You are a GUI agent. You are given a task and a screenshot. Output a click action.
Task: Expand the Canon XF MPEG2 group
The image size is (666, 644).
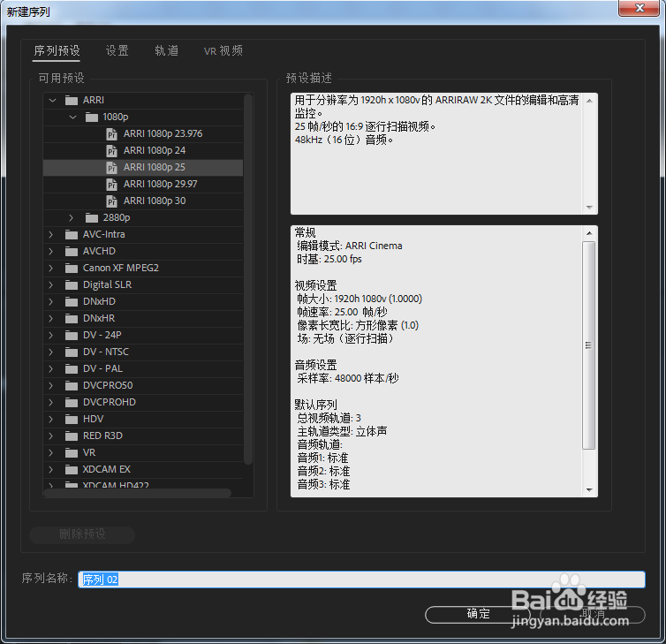[x=51, y=268]
